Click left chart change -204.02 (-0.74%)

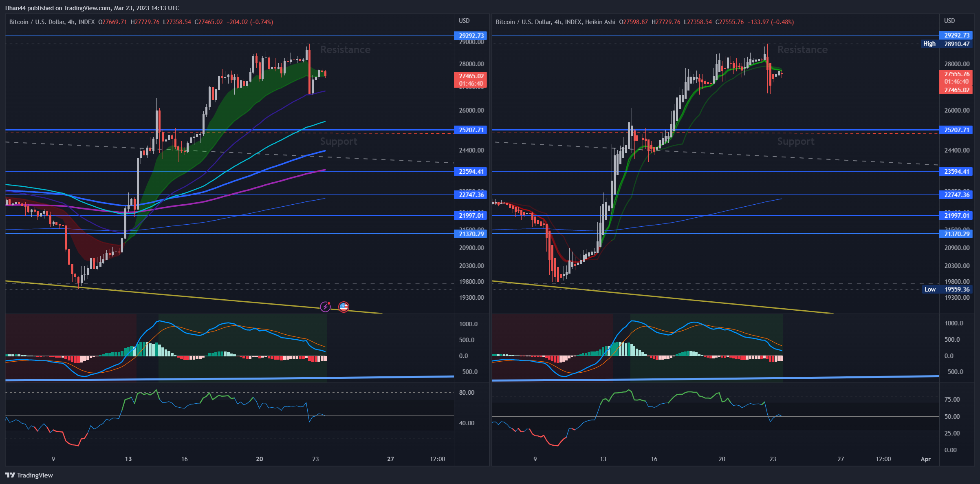pyautogui.click(x=250, y=22)
